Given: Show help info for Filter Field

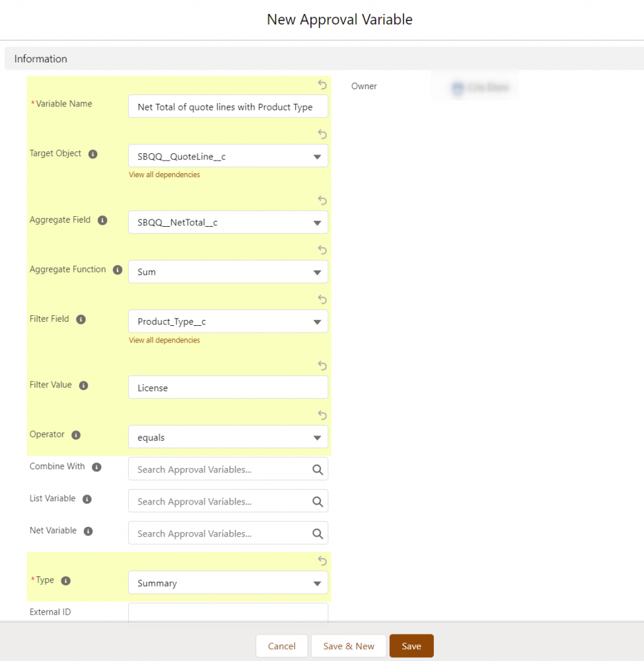Looking at the screenshot, I should pos(81,319).
